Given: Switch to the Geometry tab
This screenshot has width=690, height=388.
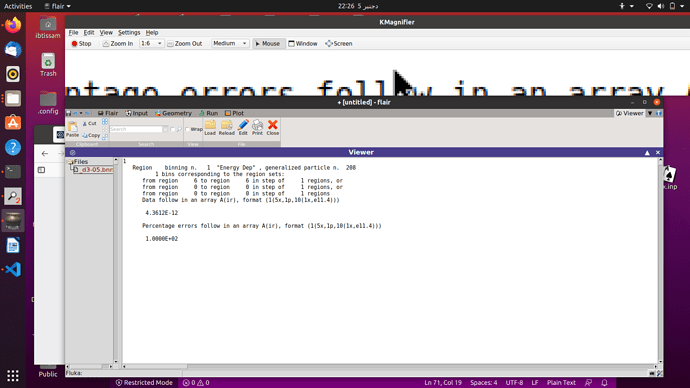Looking at the screenshot, I should (x=173, y=113).
